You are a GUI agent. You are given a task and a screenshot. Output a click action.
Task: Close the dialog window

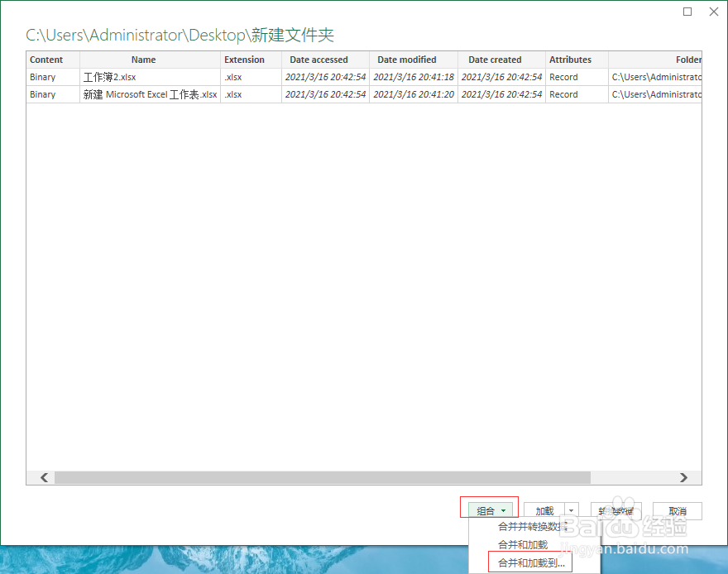pyautogui.click(x=714, y=12)
